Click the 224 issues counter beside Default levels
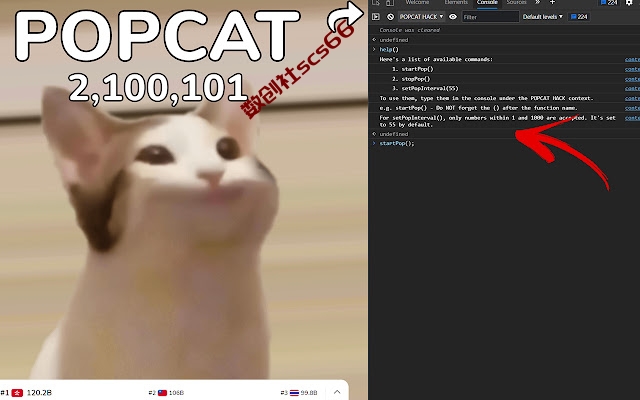Screen dimensions: 640x400 pyautogui.click(x=578, y=17)
